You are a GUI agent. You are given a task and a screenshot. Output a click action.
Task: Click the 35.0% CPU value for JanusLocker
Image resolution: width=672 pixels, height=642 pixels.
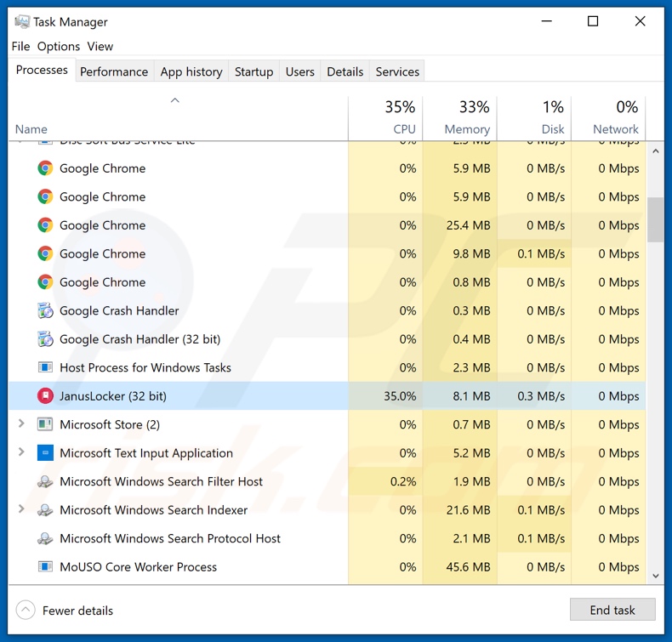(400, 395)
